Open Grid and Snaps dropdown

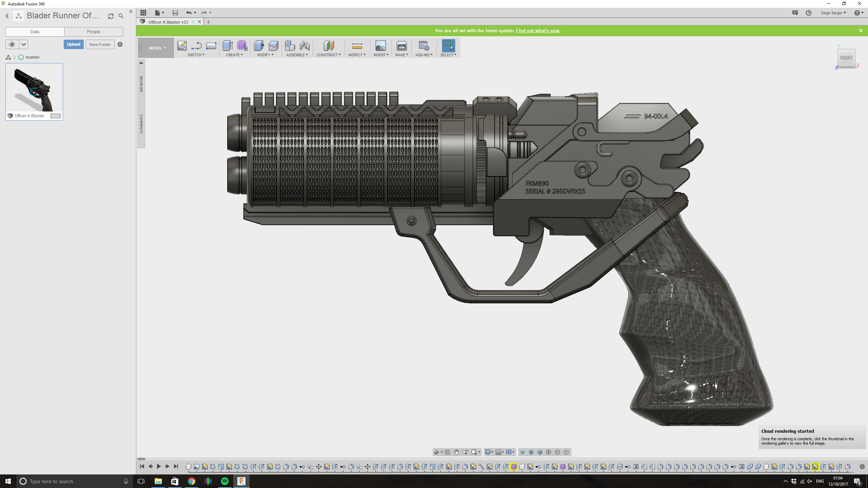tap(499, 452)
